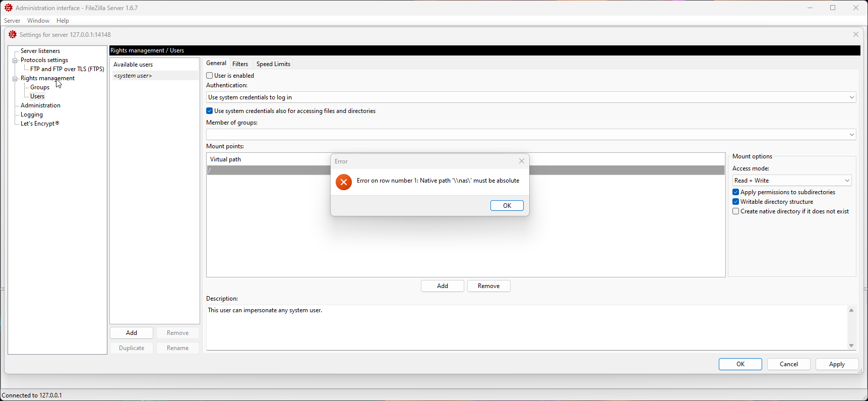The width and height of the screenshot is (868, 401).
Task: Click Apply in settings dialog
Action: 837,364
